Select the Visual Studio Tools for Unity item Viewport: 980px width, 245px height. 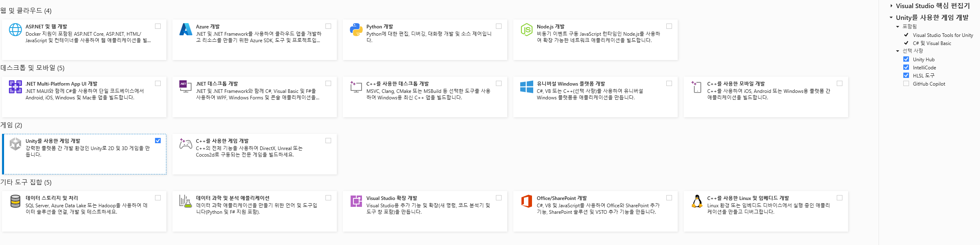tap(943, 35)
